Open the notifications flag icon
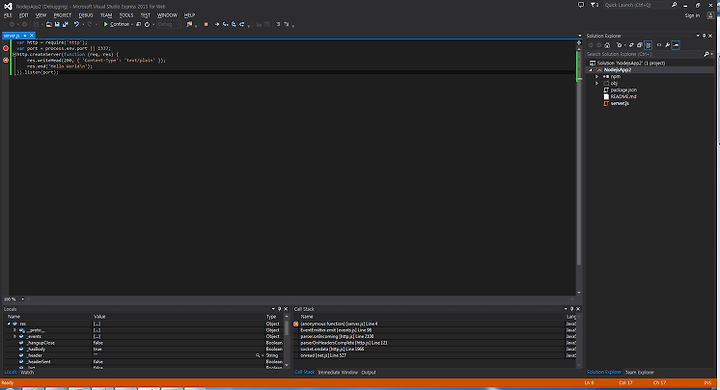The width and height of the screenshot is (720, 390). [x=594, y=5]
